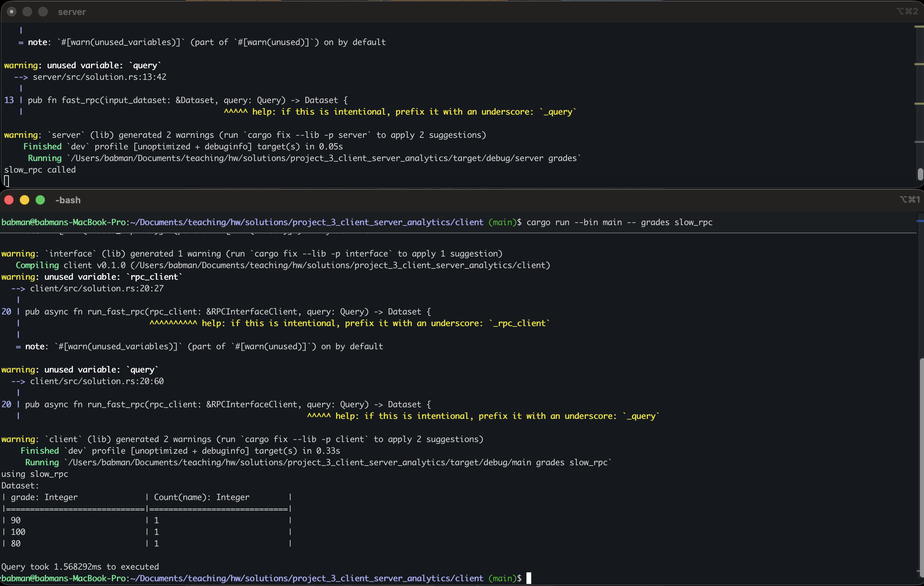Click the client/src/solution.rs:20:60 warning path
This screenshot has width=924, height=586.
pos(97,381)
